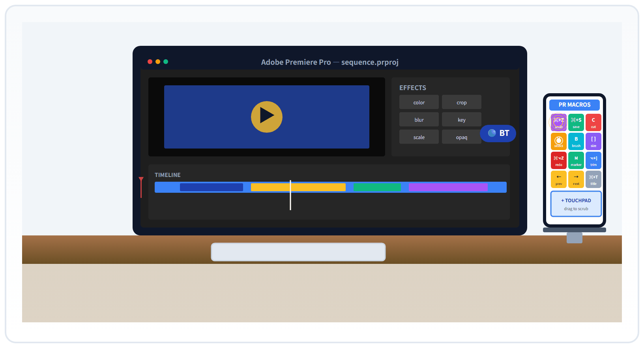Tap the trim macro key
644x348 pixels.
point(593,160)
